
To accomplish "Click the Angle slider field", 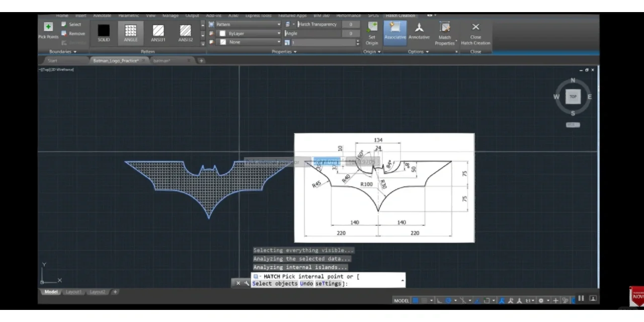I will point(312,33).
